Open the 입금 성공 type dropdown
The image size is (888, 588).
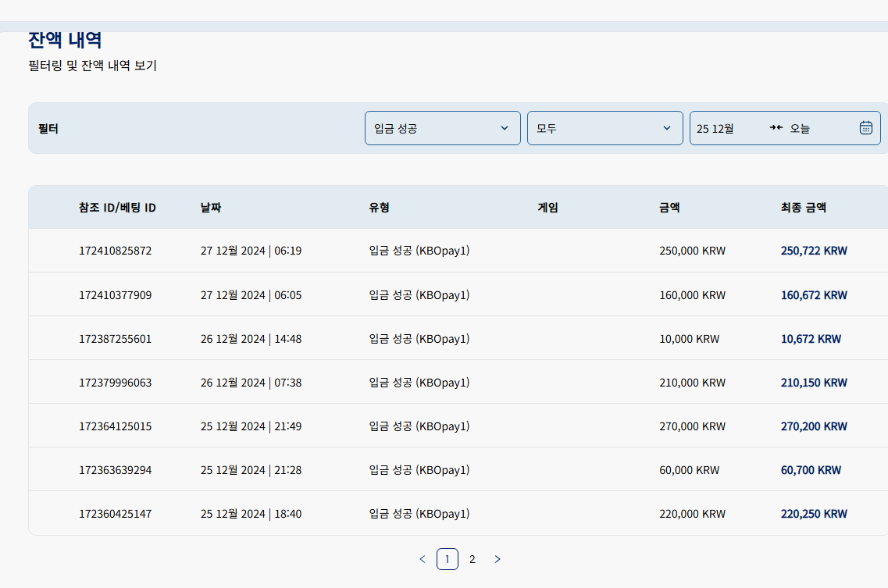pos(442,128)
